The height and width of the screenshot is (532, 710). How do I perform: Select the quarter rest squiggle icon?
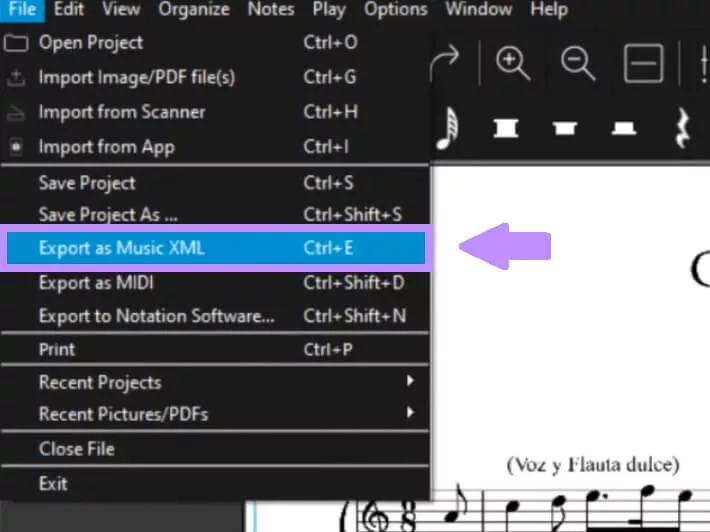click(x=682, y=128)
